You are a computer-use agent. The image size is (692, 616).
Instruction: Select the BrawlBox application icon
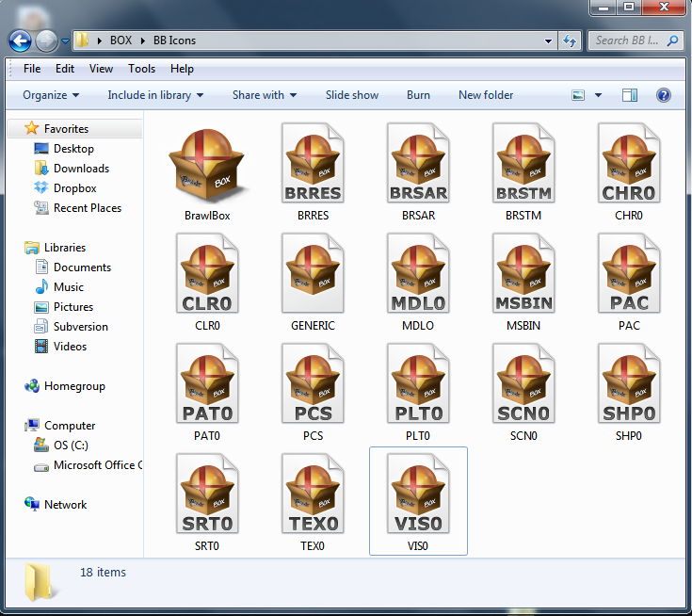(x=207, y=167)
